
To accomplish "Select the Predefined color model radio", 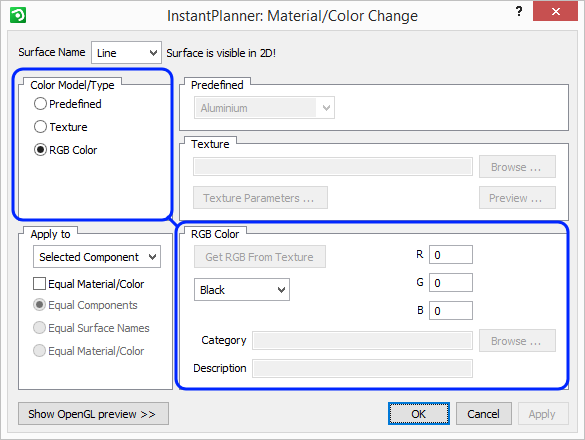I will [x=40, y=104].
